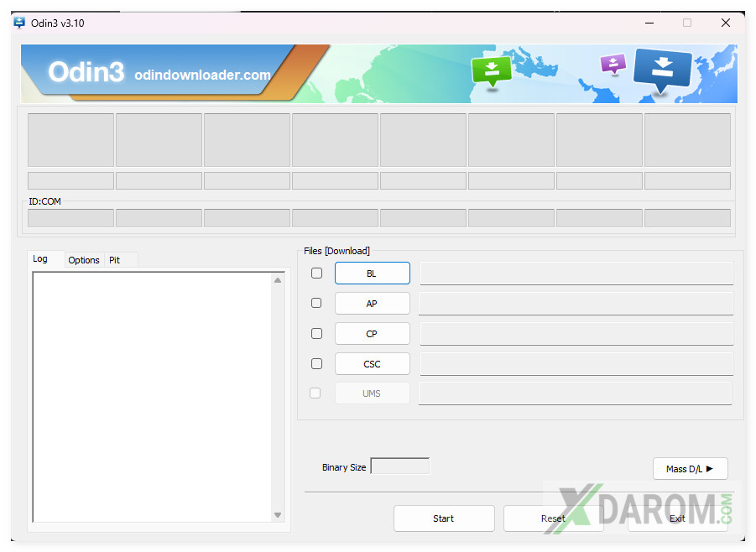
Task: Open the Pit tab
Action: (x=115, y=260)
